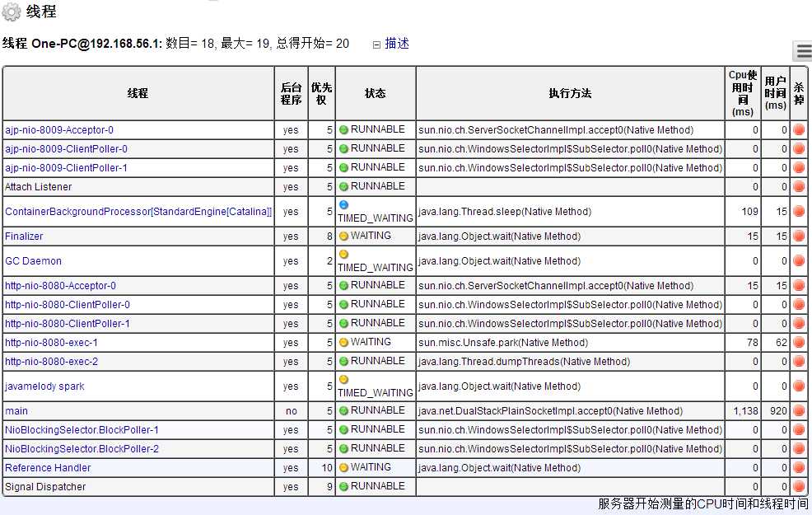Sort by the 线程 column header

point(138,93)
